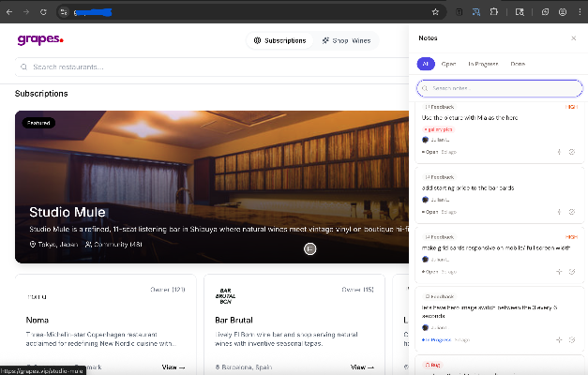Bookmark this page with star icon

pyautogui.click(x=435, y=12)
